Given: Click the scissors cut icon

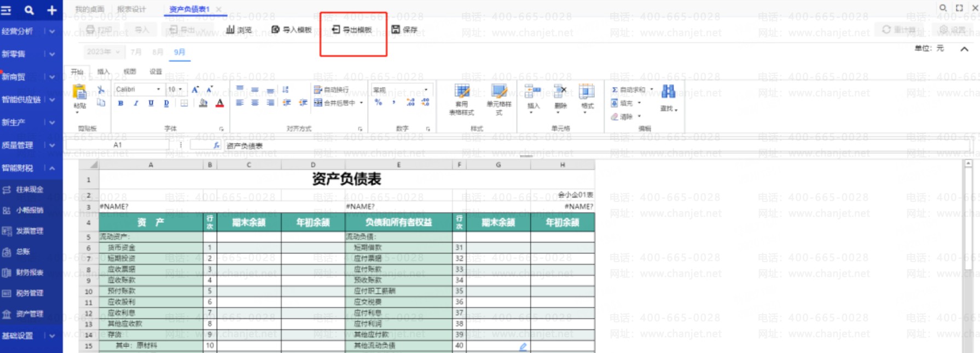Looking at the screenshot, I should (101, 89).
